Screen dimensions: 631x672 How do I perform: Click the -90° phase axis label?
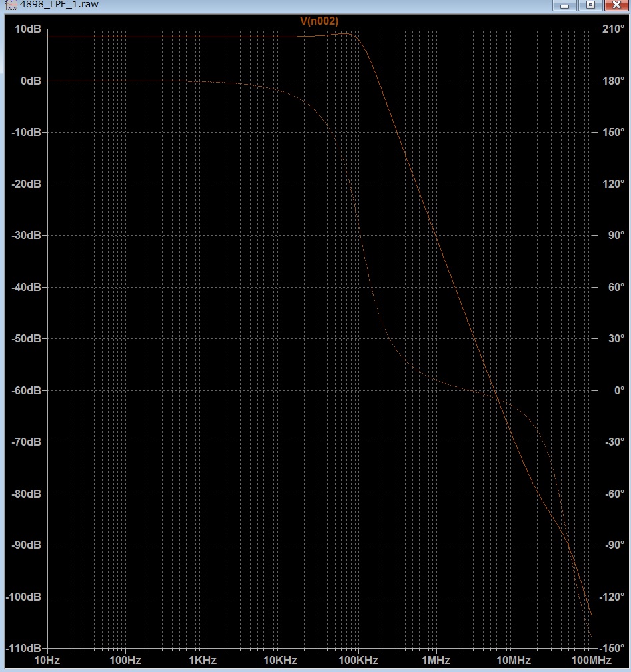click(614, 545)
